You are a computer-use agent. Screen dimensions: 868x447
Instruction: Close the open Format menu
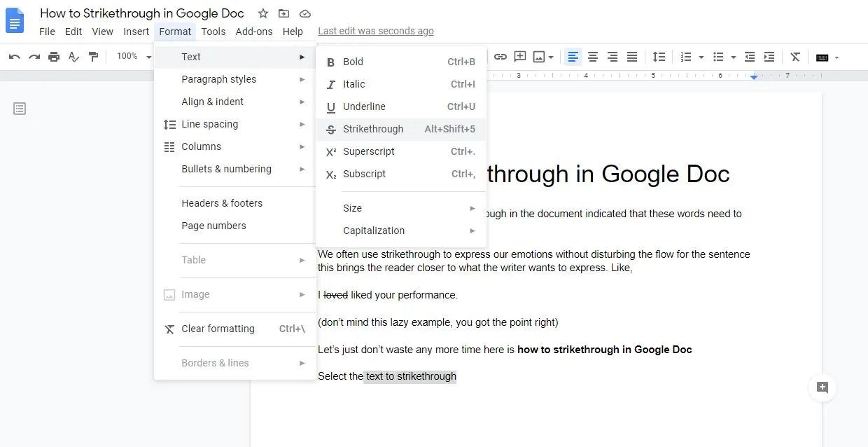point(175,32)
